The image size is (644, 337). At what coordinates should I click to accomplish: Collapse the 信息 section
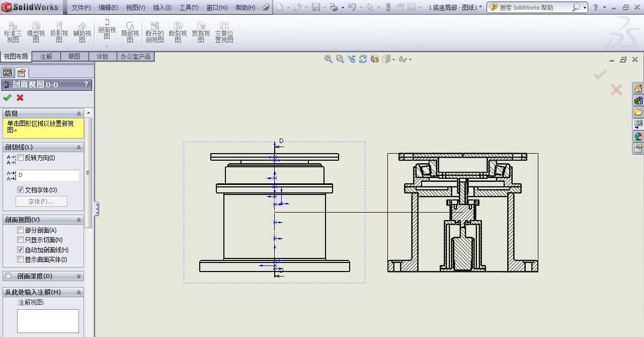click(78, 113)
